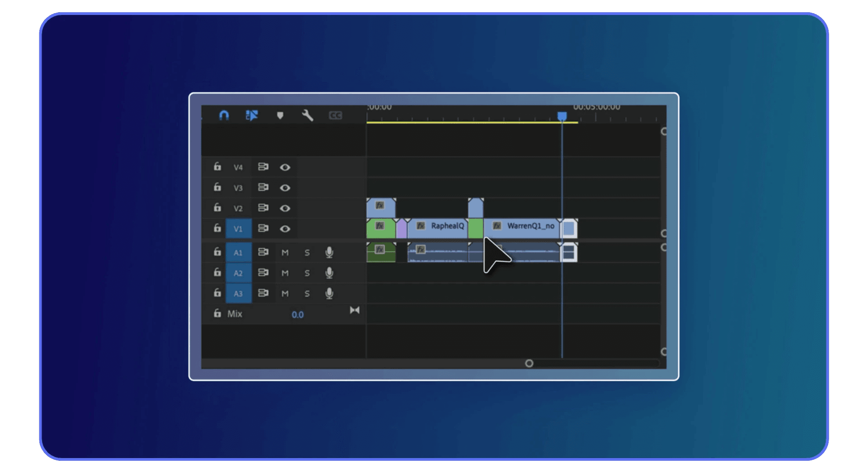Click the voice-over record mic on A1
The image size is (868, 473).
[x=329, y=252]
